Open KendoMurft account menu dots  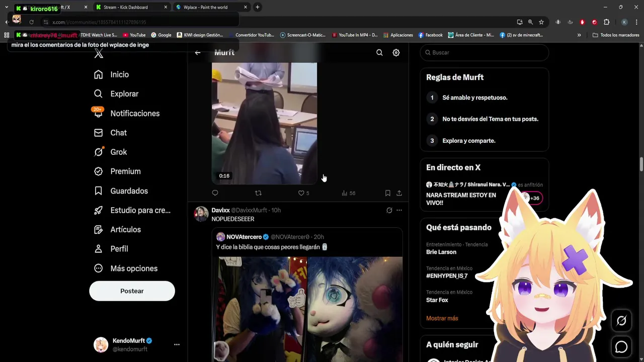177,344
